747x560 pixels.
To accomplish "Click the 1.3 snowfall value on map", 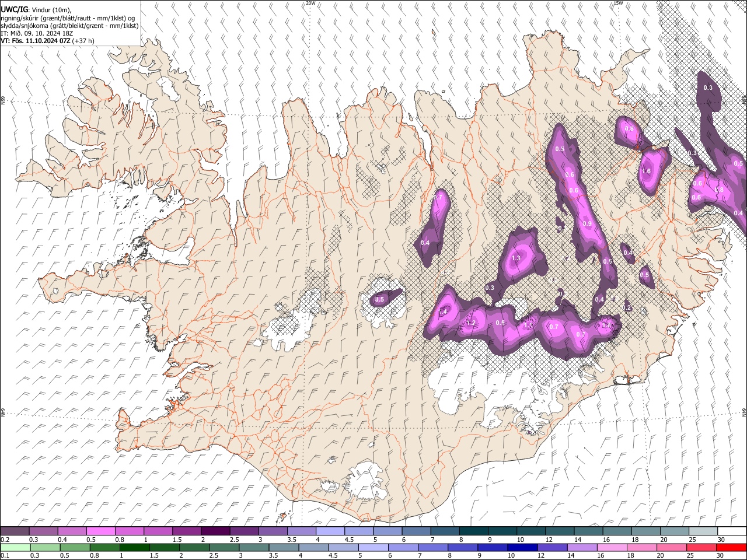I will coord(516,258).
